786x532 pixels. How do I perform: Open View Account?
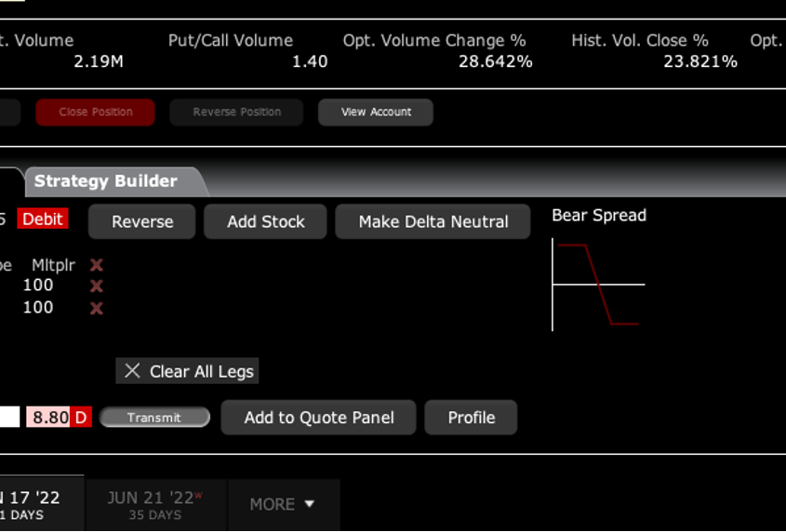tap(376, 112)
